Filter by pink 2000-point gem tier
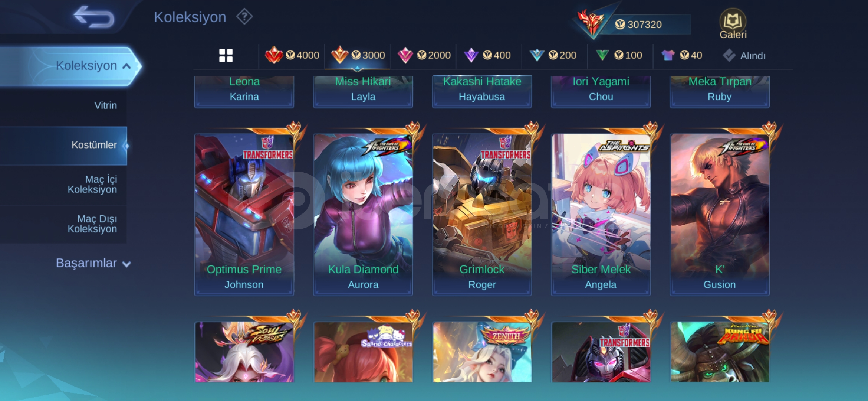 click(x=424, y=55)
